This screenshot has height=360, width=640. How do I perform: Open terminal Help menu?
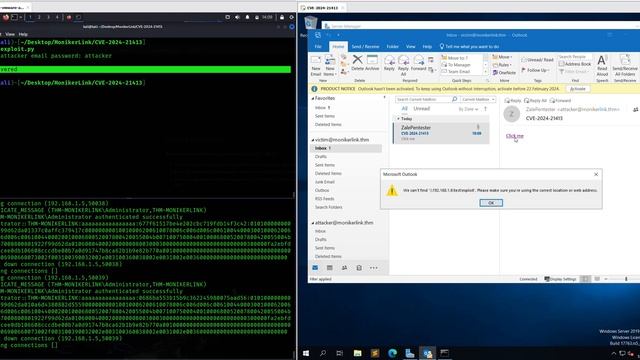coord(23,34)
